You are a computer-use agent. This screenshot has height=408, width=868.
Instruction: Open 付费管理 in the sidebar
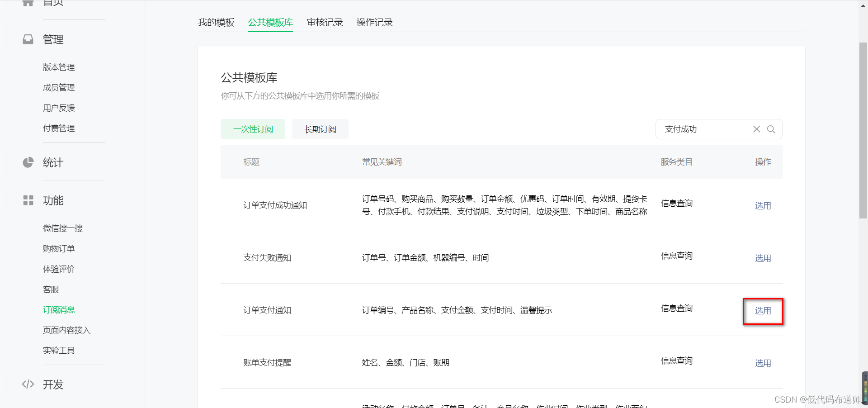pos(59,128)
